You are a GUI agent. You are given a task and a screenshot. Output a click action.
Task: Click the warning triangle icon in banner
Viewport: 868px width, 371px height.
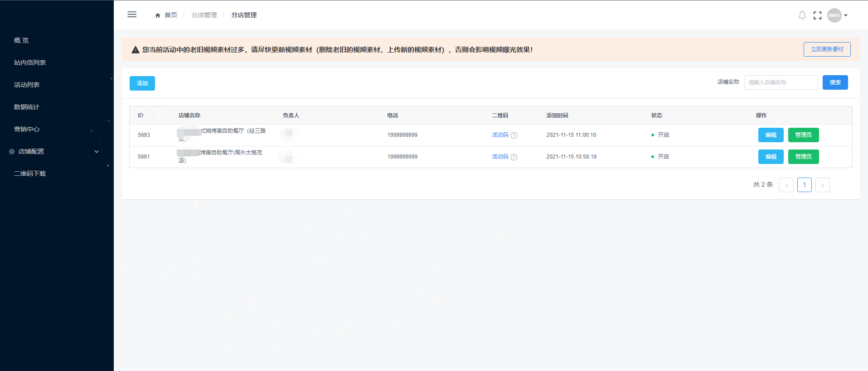coord(135,50)
